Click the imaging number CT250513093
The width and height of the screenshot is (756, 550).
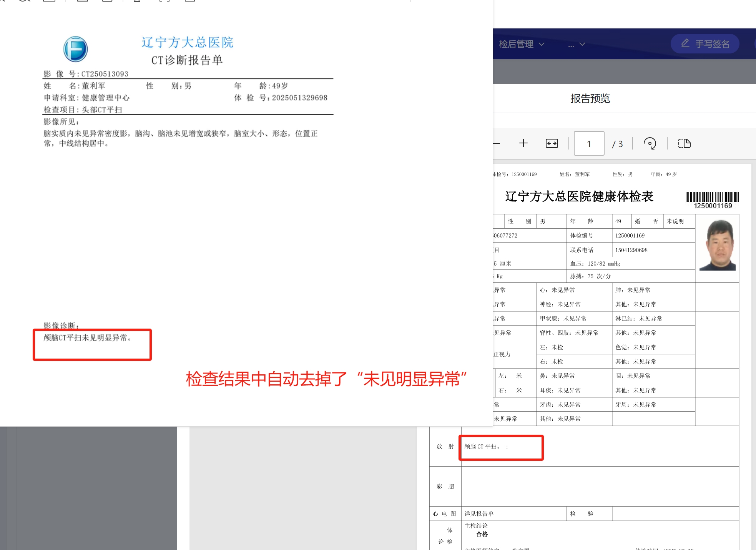tap(105, 74)
